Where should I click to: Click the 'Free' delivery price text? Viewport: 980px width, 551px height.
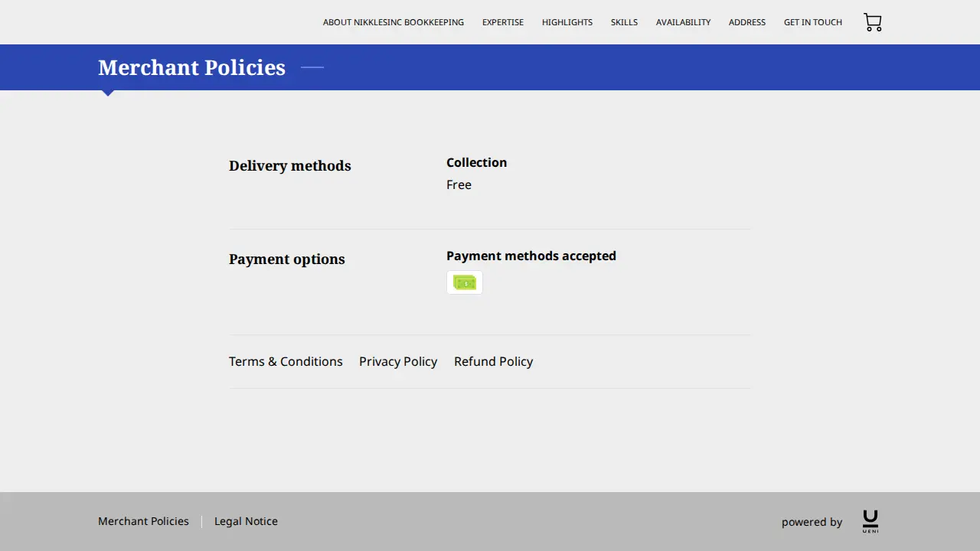click(x=459, y=184)
